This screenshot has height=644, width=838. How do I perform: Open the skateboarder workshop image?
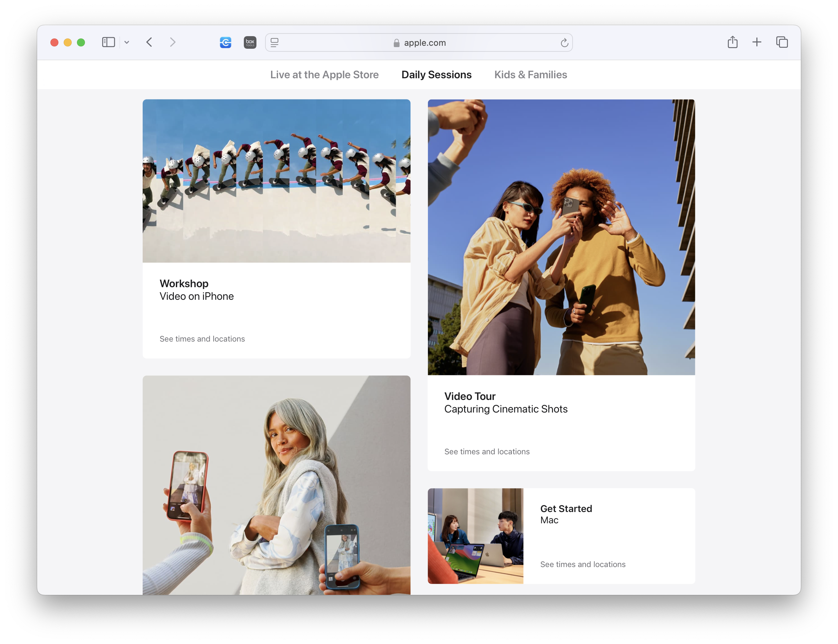[277, 181]
